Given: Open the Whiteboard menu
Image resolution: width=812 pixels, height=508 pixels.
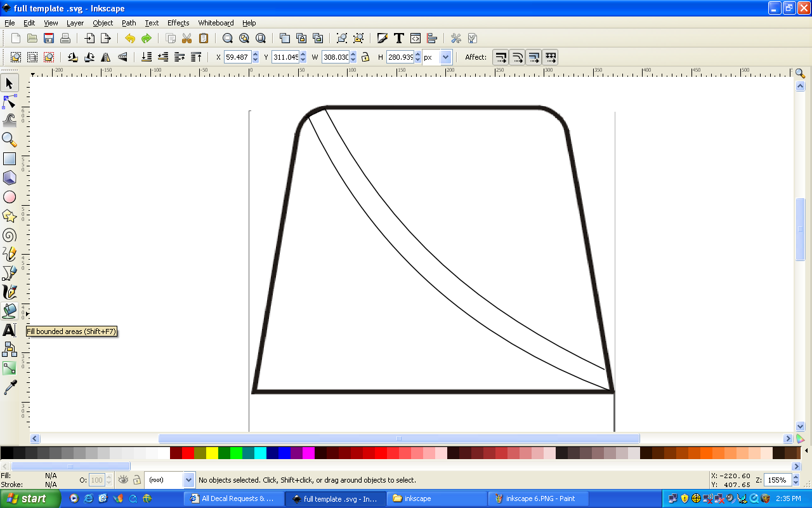Looking at the screenshot, I should point(216,23).
